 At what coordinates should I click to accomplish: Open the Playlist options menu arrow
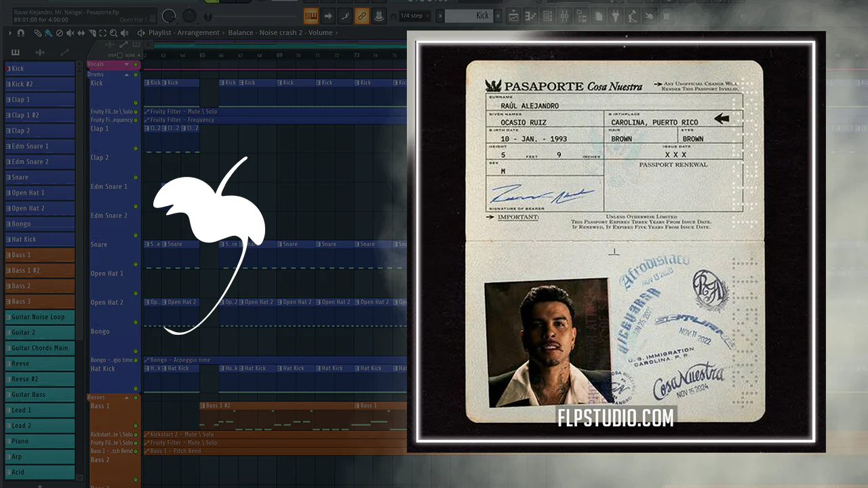click(10, 33)
